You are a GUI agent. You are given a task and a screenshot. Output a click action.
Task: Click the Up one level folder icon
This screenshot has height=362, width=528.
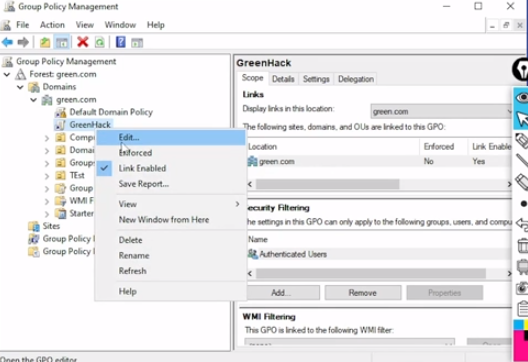pyautogui.click(x=45, y=42)
